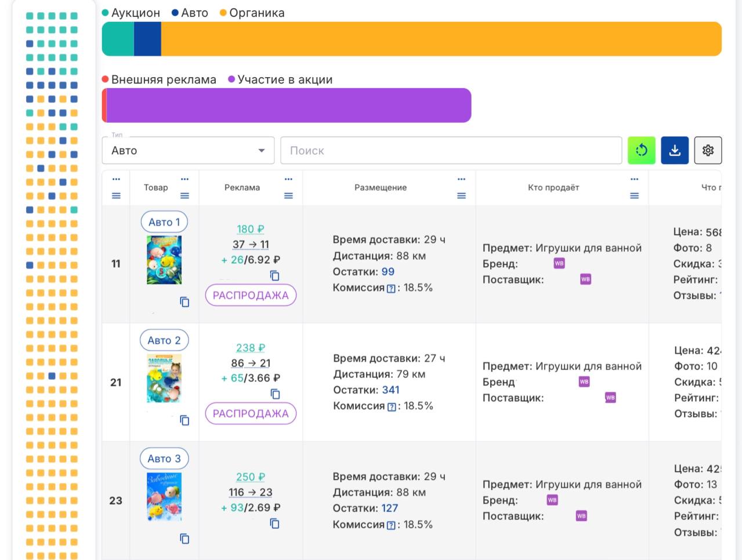This screenshot has width=742, height=560.
Task: Click the orange Органика bar segment
Action: tap(441, 39)
